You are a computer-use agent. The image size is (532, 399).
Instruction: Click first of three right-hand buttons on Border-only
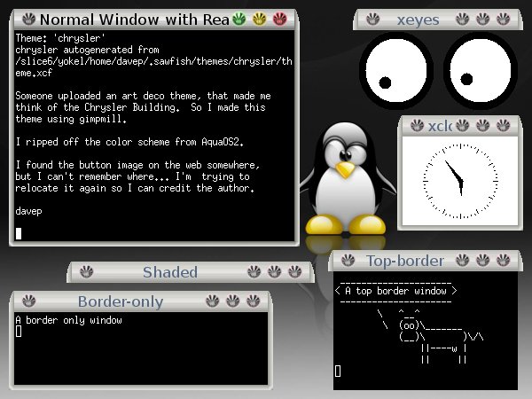click(x=213, y=301)
